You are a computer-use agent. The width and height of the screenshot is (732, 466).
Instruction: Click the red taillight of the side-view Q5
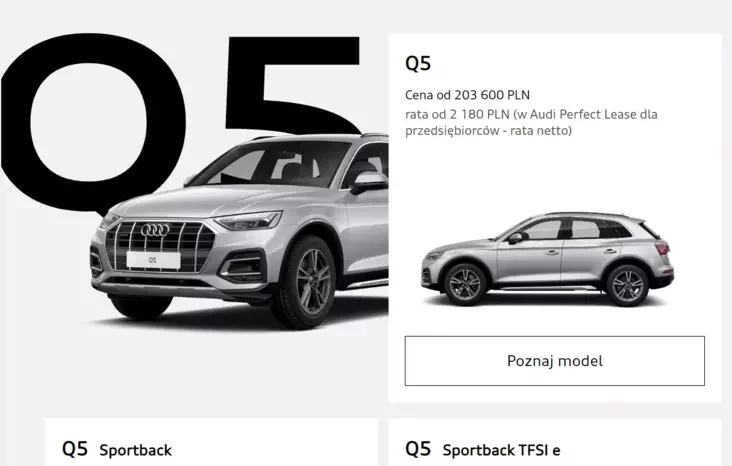(663, 247)
